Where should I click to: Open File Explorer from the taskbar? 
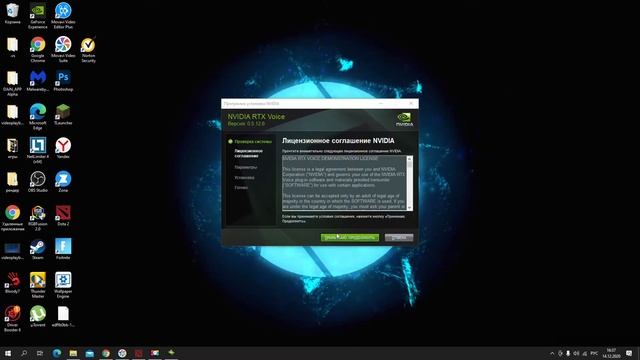coord(73,353)
